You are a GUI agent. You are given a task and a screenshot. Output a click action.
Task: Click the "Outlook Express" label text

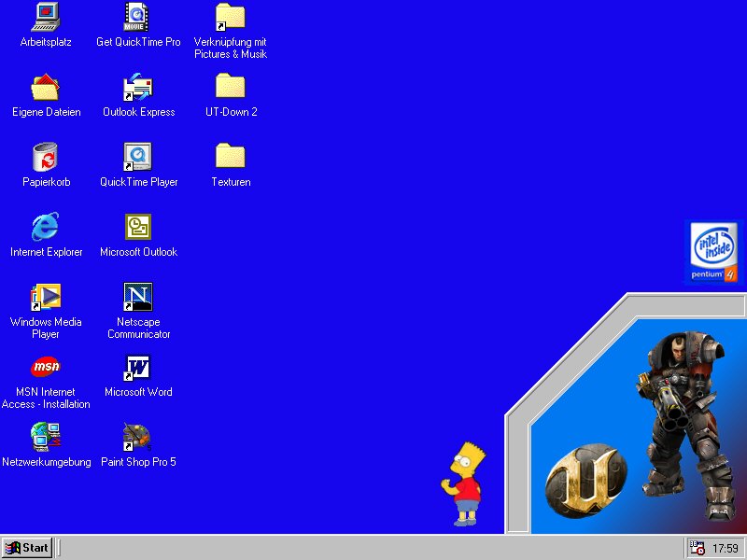point(138,112)
